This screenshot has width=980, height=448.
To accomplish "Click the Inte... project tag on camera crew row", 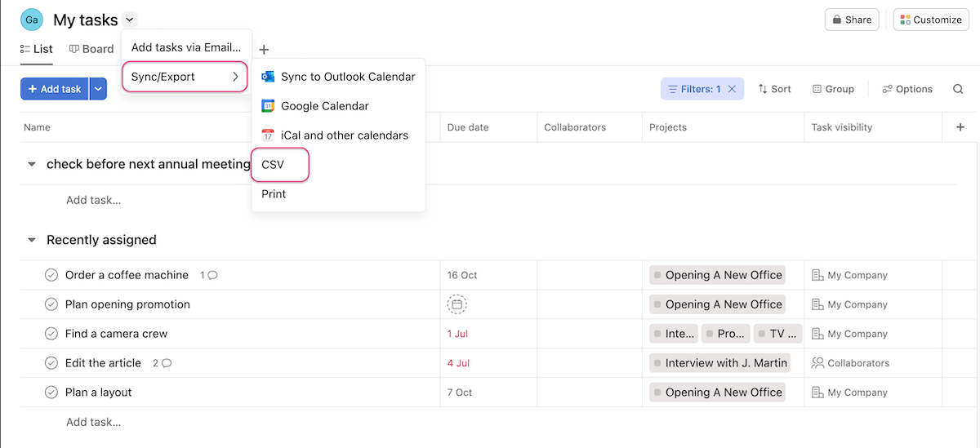I will [674, 334].
